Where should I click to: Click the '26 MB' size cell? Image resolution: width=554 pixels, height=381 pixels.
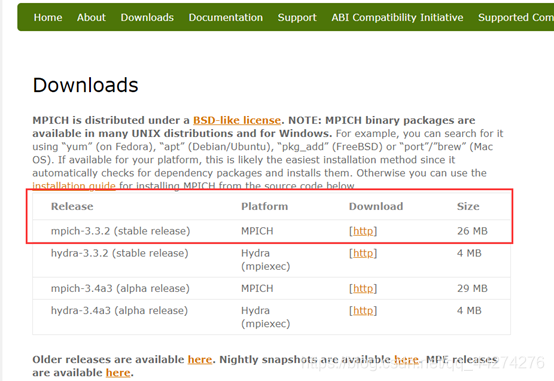pyautogui.click(x=472, y=231)
